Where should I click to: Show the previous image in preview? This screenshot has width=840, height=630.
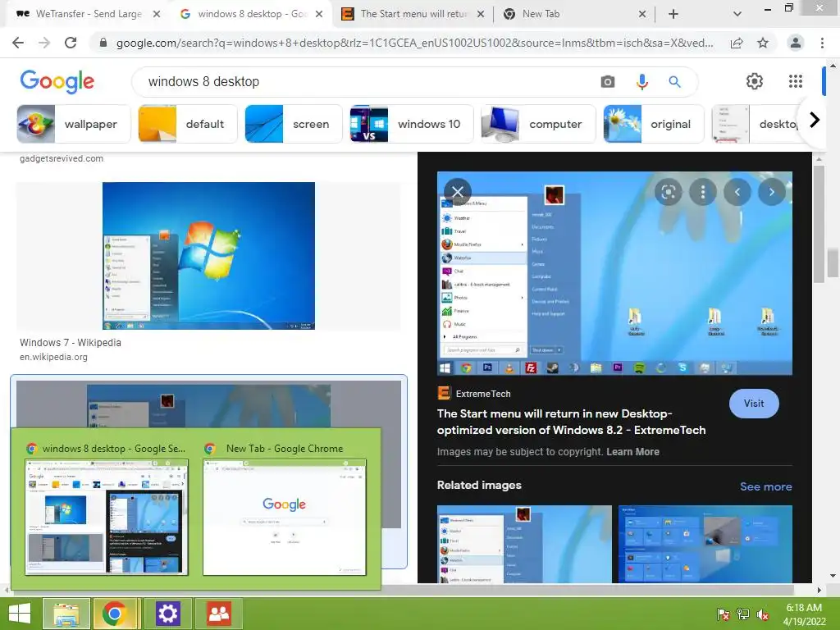(737, 192)
